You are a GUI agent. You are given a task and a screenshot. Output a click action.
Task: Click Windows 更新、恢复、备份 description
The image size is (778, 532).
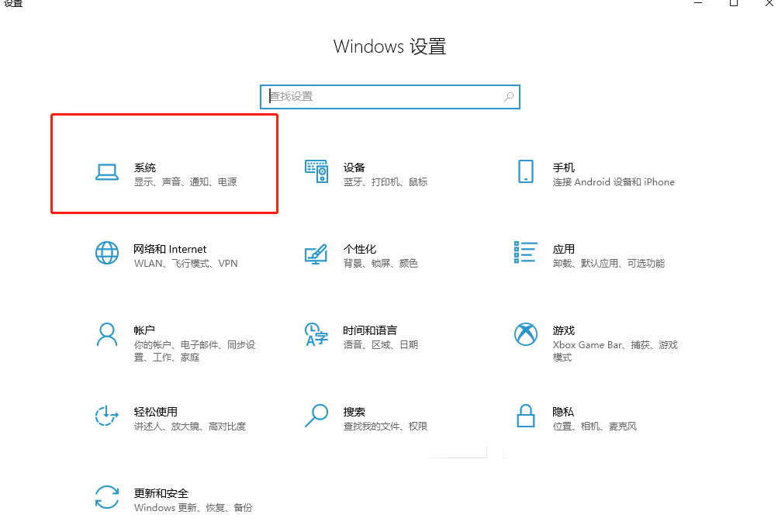(x=193, y=508)
